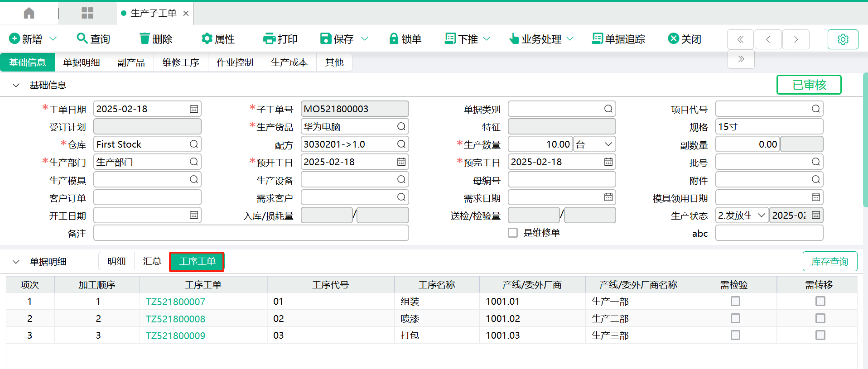Close the 生产子工单 tab
The width and height of the screenshot is (868, 369).
[186, 14]
